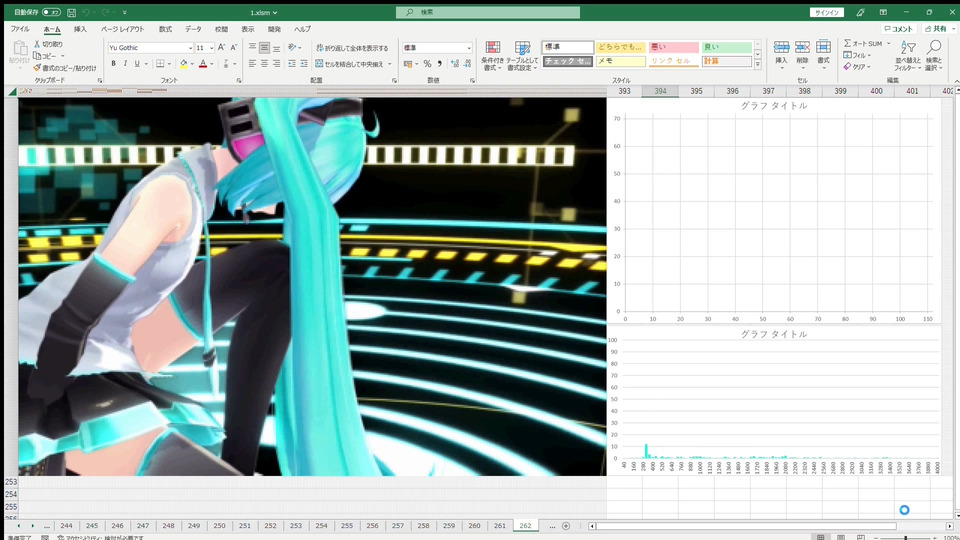Click the Find and Select (検索と選択) button
960x540 pixels.
coord(934,56)
